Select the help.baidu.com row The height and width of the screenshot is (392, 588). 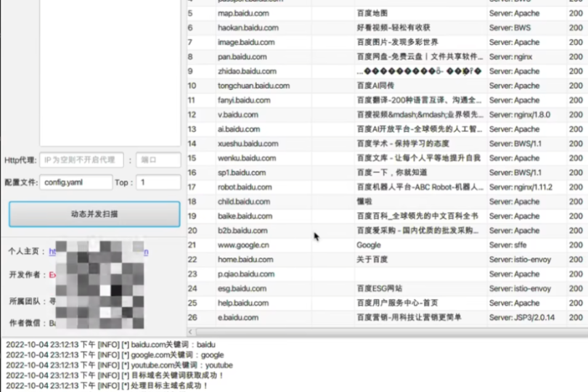tap(388, 303)
